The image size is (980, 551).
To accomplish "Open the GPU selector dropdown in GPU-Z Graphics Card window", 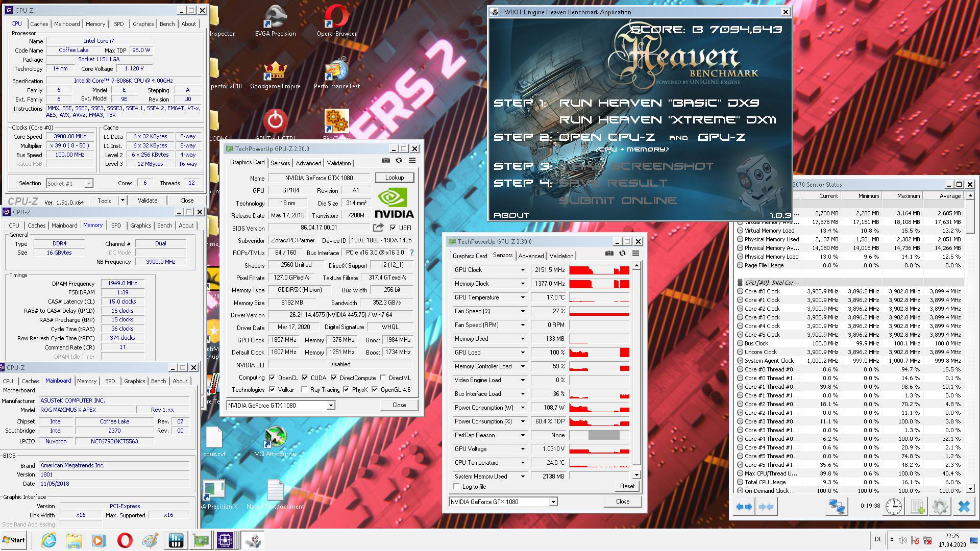I will (x=331, y=406).
